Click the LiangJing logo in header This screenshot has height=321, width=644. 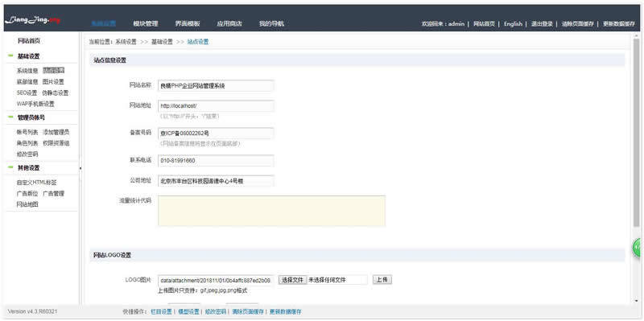[33, 19]
